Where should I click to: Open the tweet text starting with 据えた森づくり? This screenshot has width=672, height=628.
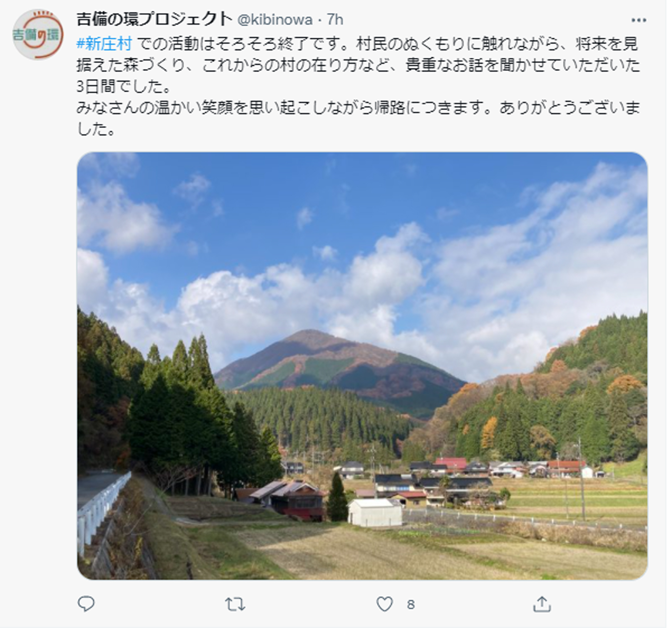click(358, 65)
